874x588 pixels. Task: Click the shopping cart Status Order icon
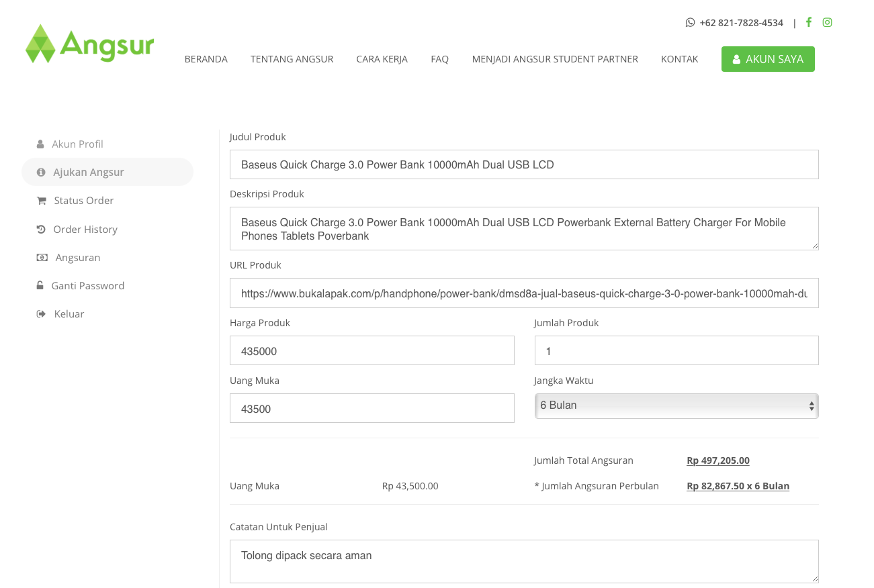(41, 201)
